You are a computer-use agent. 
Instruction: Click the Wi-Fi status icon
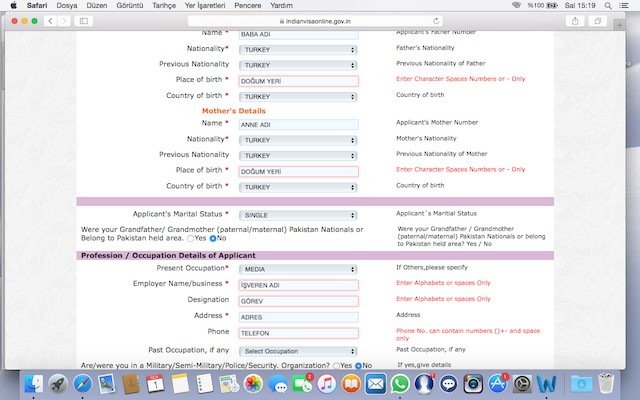click(x=517, y=5)
